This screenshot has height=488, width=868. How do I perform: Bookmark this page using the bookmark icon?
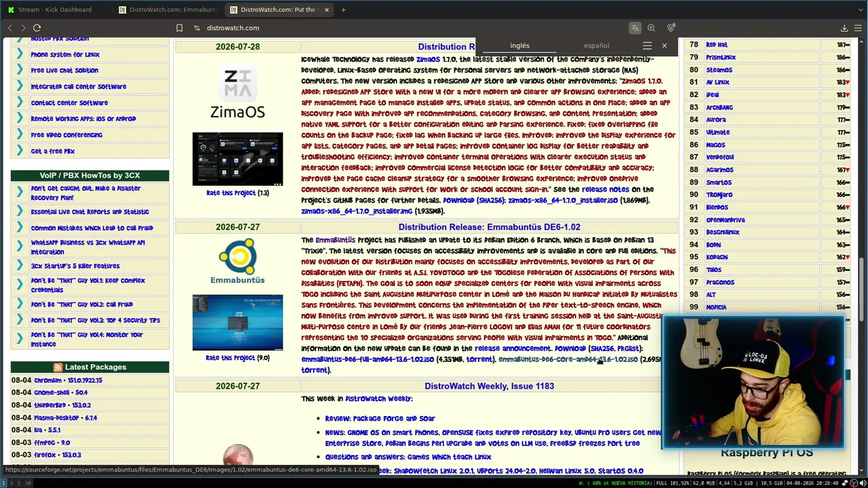[179, 28]
